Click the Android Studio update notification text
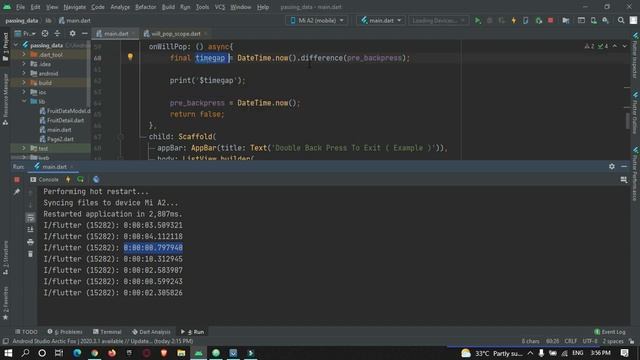Viewport: 640px width, 360px height. (x=102, y=341)
